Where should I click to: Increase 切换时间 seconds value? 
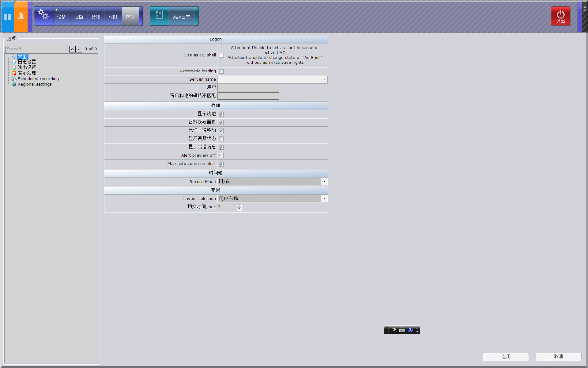coord(239,206)
